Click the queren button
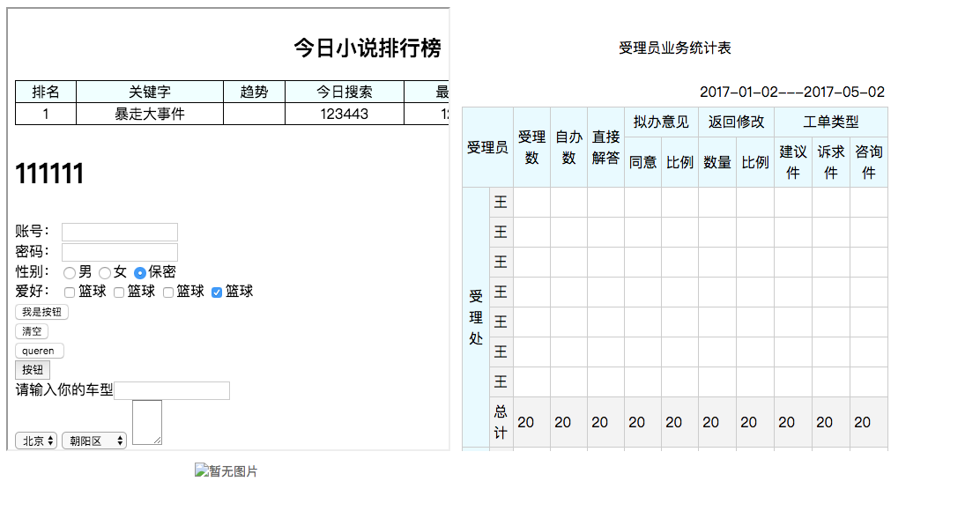Image resolution: width=980 pixels, height=511 pixels. (40, 351)
